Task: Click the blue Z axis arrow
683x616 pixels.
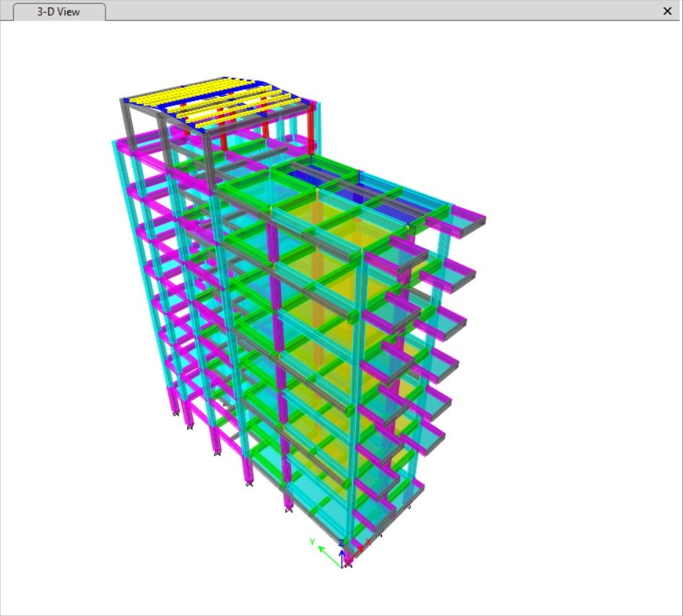Action: pos(341,553)
